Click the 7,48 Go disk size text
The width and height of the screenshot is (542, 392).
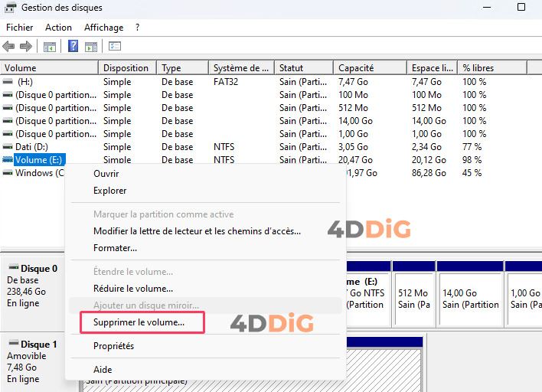[21, 367]
